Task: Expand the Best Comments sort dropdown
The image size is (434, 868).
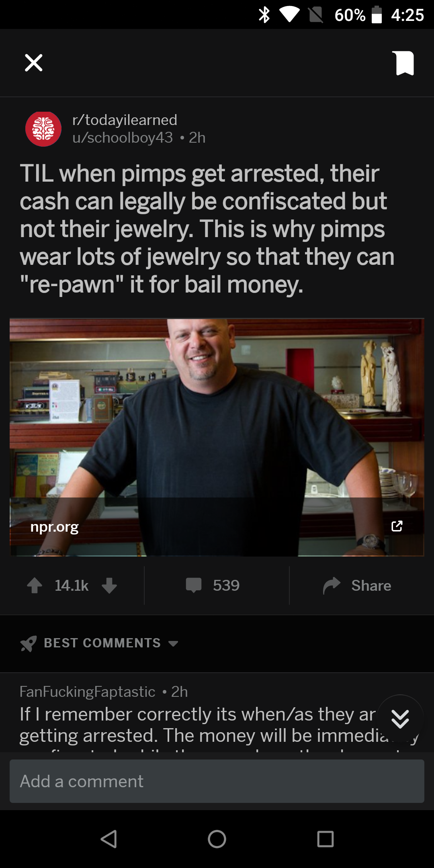Action: pos(111,643)
